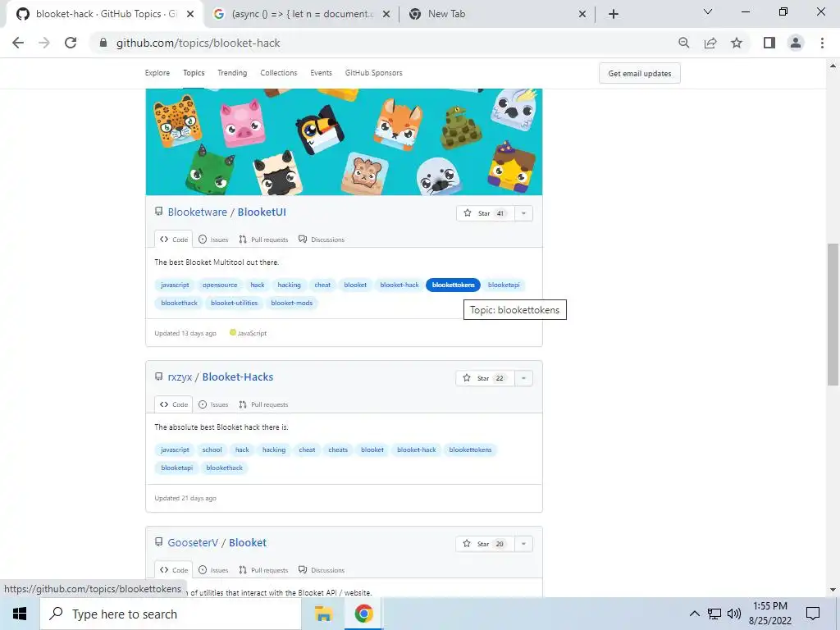Open Discussions tab of BlooketUI

click(322, 240)
